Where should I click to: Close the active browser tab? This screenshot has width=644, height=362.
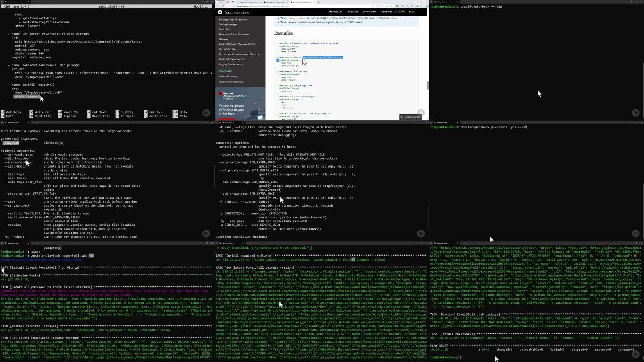314,2
